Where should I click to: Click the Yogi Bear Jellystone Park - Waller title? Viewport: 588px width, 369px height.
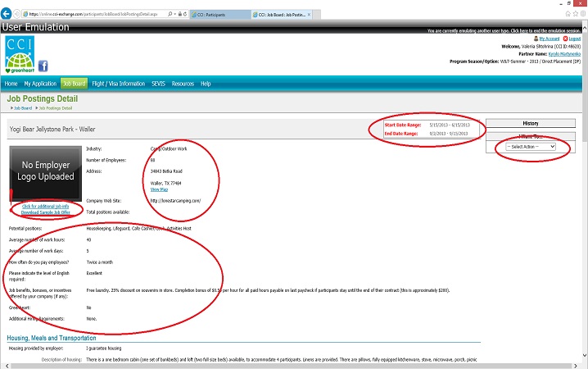tap(52, 129)
